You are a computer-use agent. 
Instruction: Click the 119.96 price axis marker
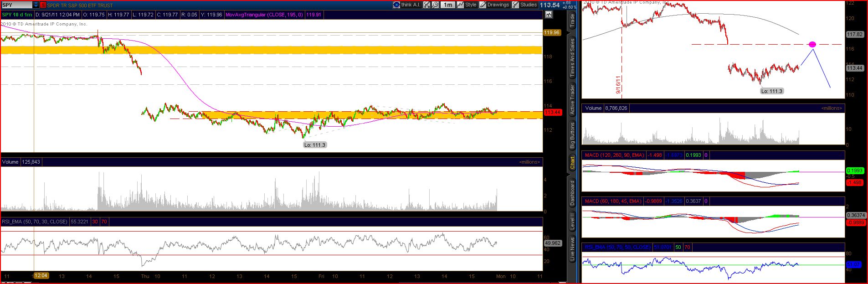click(x=552, y=32)
